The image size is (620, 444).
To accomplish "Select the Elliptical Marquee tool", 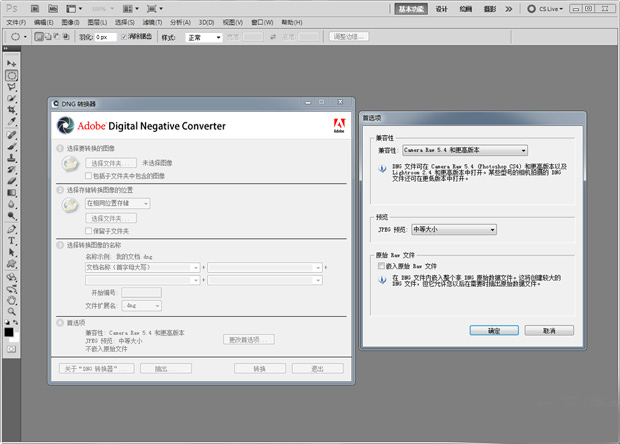I will click(11, 75).
